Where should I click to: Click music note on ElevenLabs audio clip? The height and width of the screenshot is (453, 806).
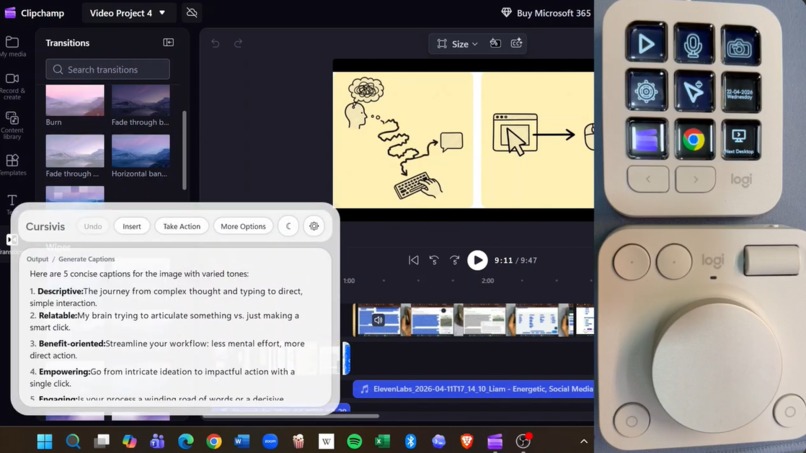pos(364,389)
